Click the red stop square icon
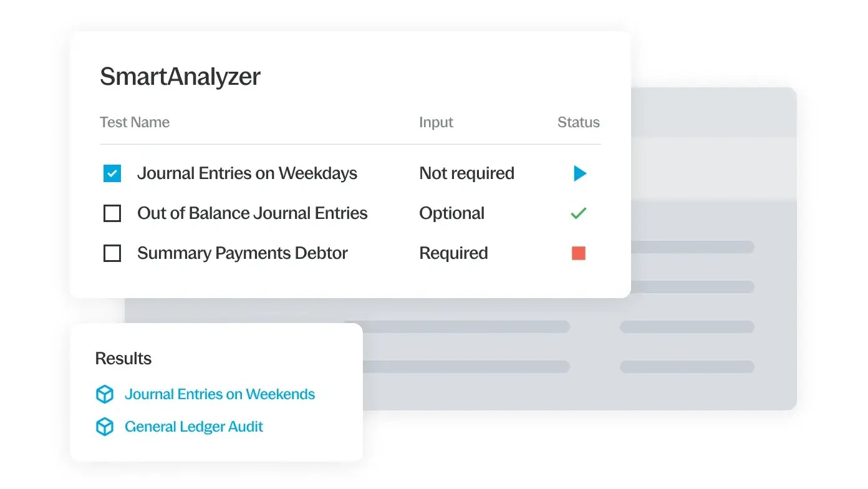 [579, 253]
